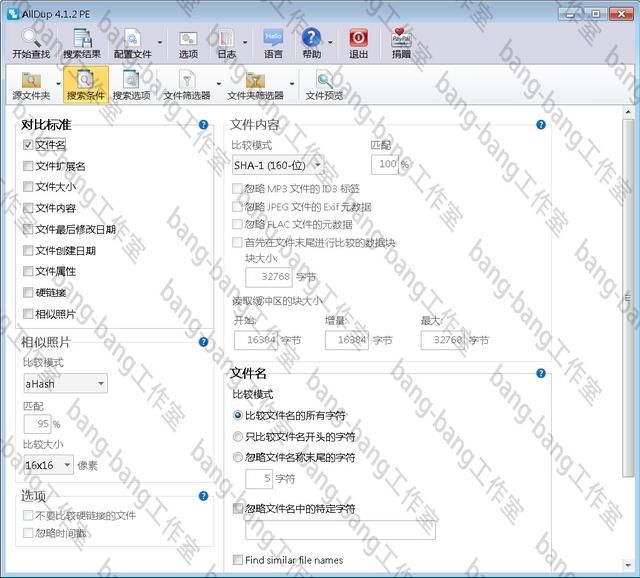Click the 最大 32768 buffer field
The image size is (640, 578).
pos(443,340)
